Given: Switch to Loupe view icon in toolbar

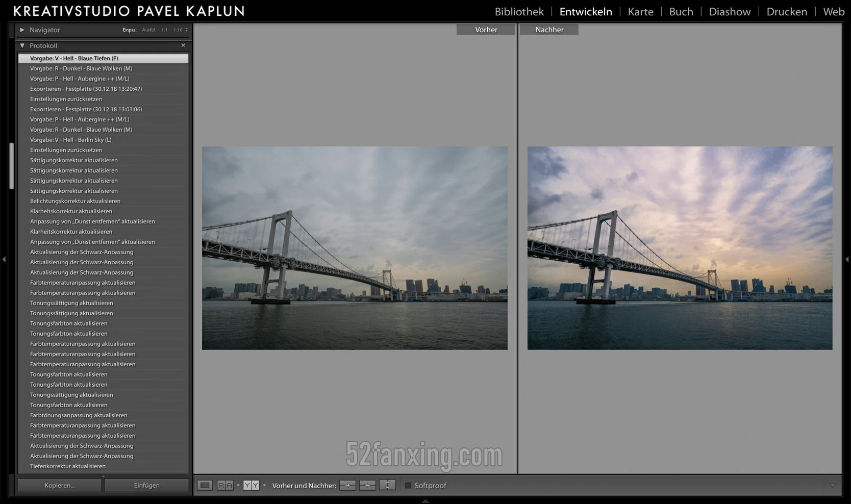Looking at the screenshot, I should pos(205,485).
